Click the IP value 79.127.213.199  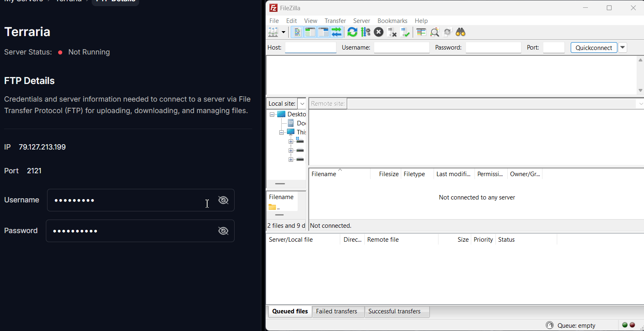[42, 147]
